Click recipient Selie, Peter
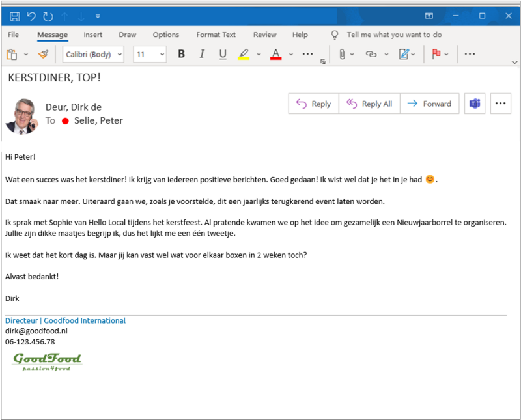Screen dimensions: 521x420 point(98,120)
